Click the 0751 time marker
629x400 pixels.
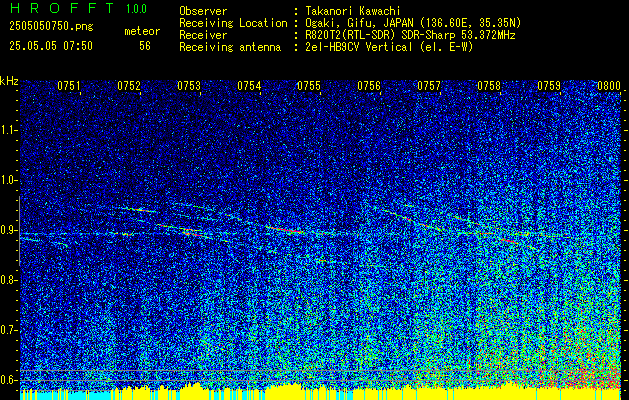coord(69,85)
